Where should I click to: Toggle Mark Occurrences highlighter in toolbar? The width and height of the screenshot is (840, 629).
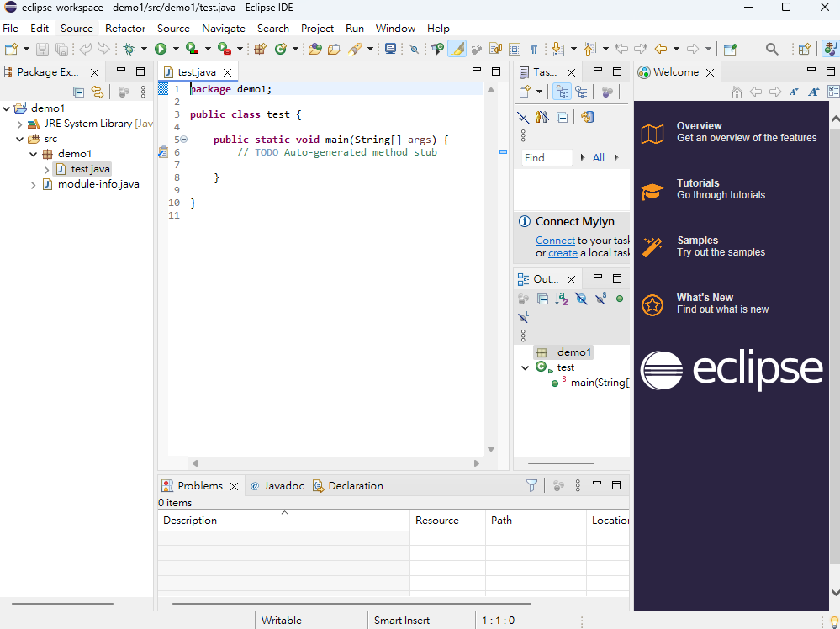[x=457, y=50]
